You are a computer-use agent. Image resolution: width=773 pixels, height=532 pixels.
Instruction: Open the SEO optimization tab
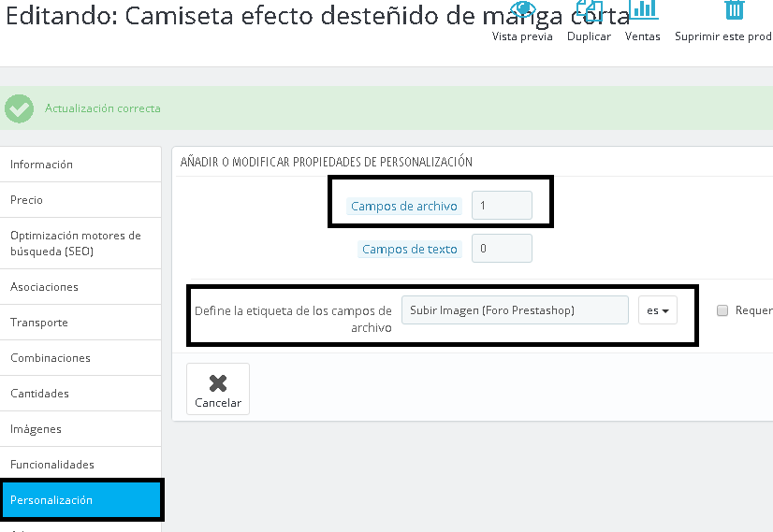(80, 243)
